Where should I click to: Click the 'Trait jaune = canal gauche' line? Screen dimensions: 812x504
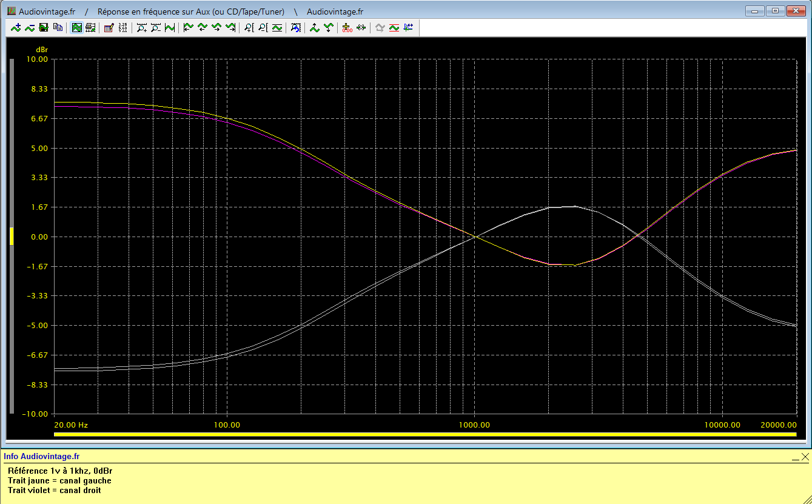click(59, 480)
